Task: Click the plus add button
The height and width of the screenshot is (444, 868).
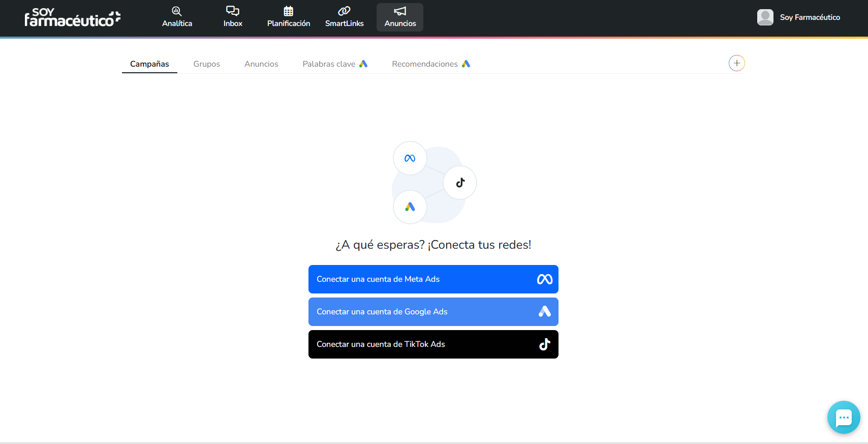Action: 737,63
